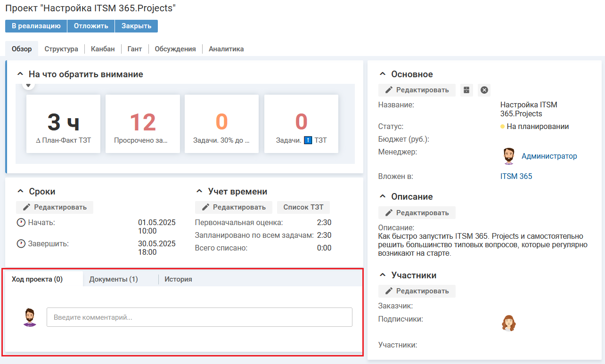Collapse the 'На что обратить внимание' section
The image size is (605, 364).
pos(20,74)
